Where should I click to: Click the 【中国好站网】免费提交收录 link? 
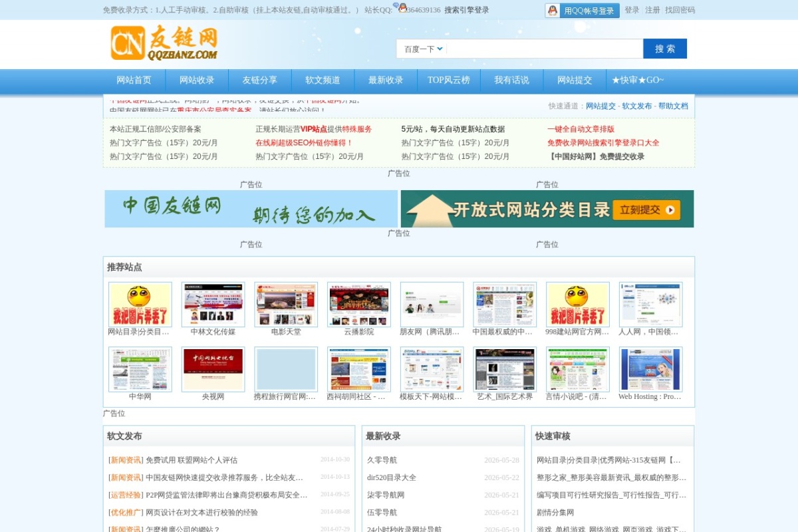596,157
